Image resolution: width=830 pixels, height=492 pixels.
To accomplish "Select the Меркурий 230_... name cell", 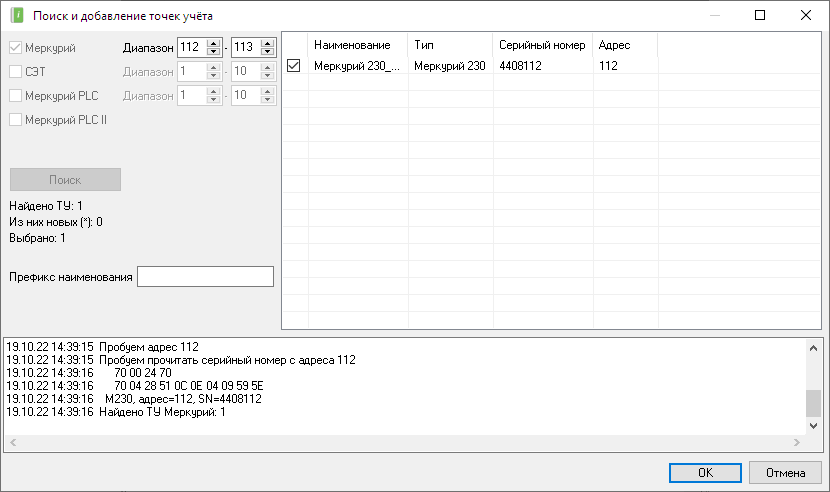I will (x=358, y=66).
